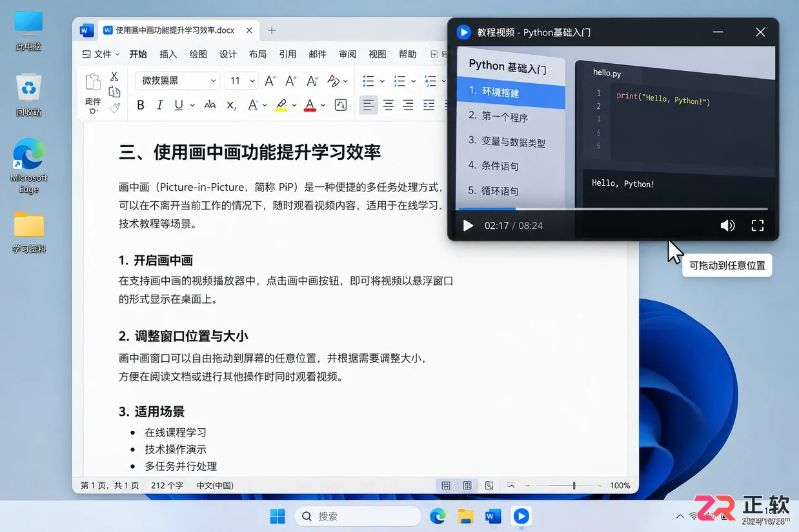
Task: Play the tutorial video
Action: point(469,226)
